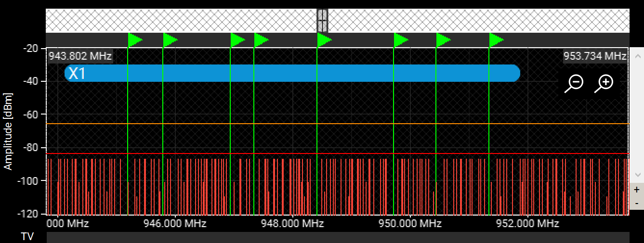This screenshot has width=644, height=243.
Task: Select the green flag just below 946 MHz
Action: [170, 40]
